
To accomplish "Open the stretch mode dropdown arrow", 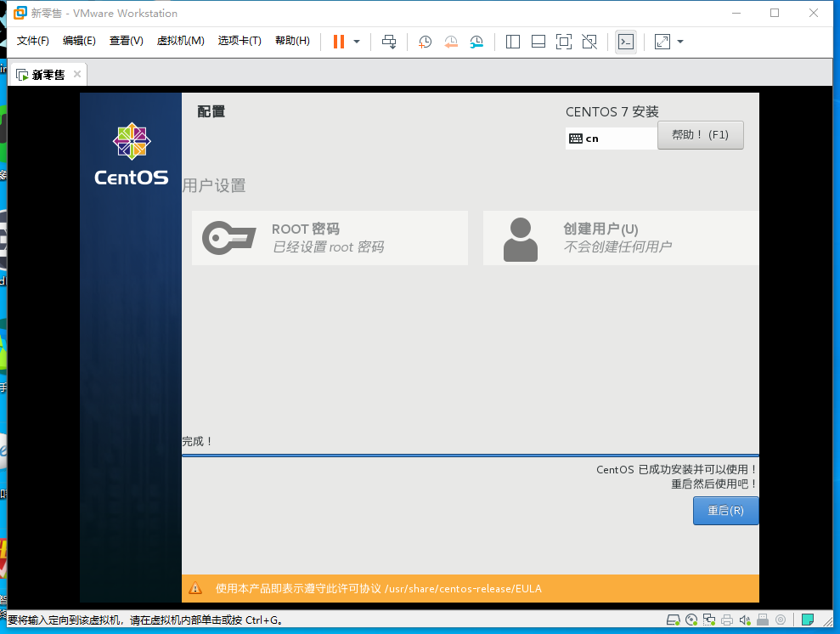I will (x=679, y=41).
